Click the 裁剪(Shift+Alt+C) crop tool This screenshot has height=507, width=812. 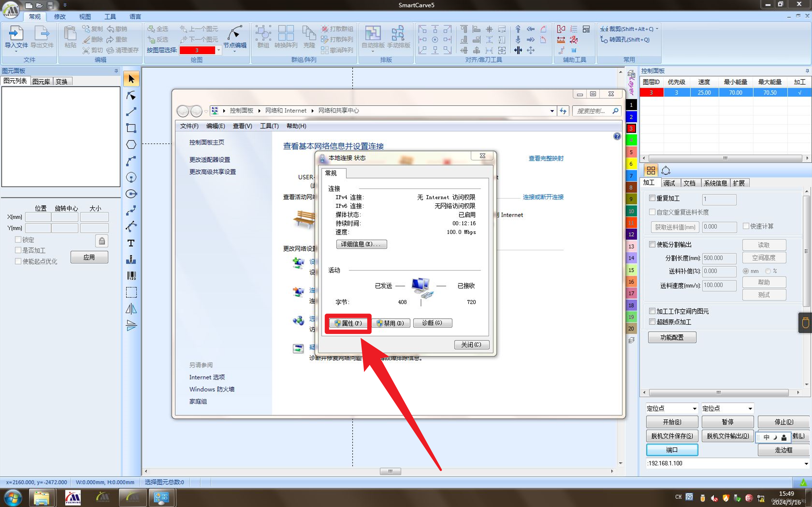[x=627, y=29]
